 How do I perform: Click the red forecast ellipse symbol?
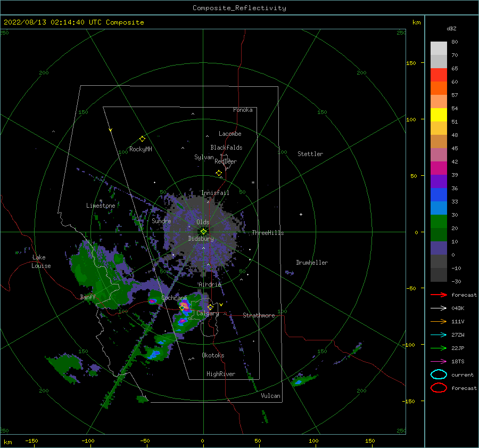(439, 388)
